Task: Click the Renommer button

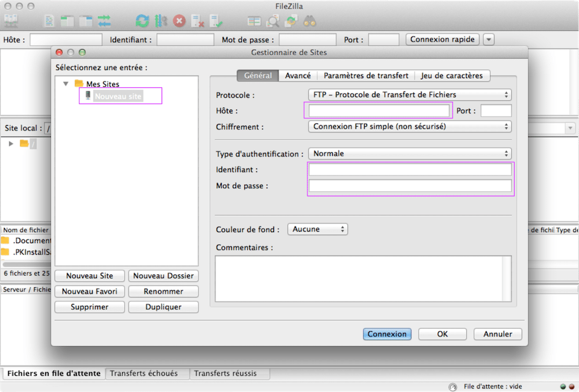Action: click(163, 291)
